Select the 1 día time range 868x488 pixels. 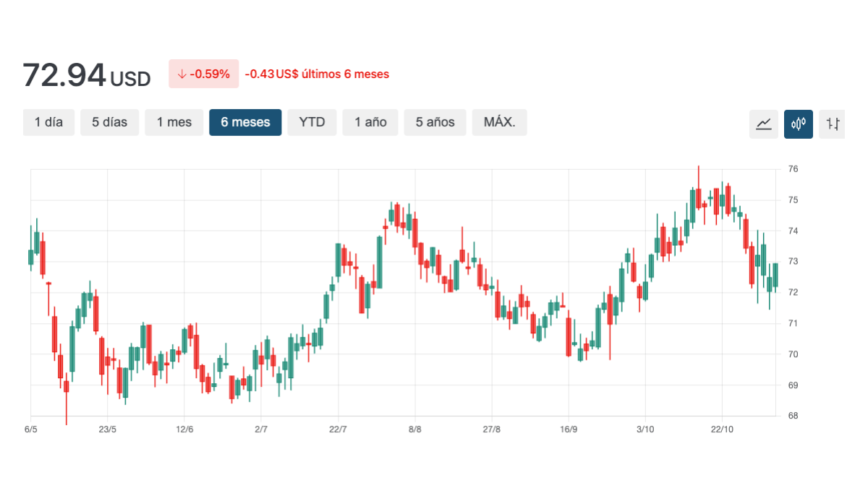point(48,122)
